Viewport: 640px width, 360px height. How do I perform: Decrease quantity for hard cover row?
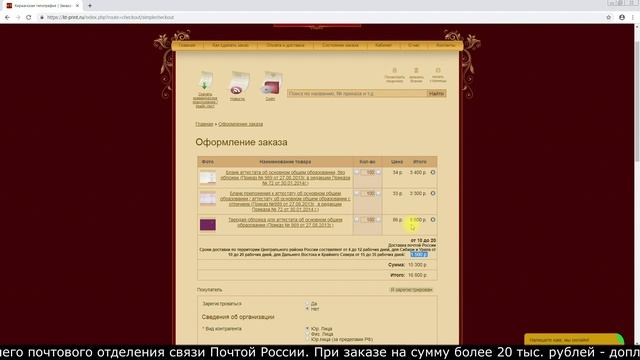(x=357, y=220)
